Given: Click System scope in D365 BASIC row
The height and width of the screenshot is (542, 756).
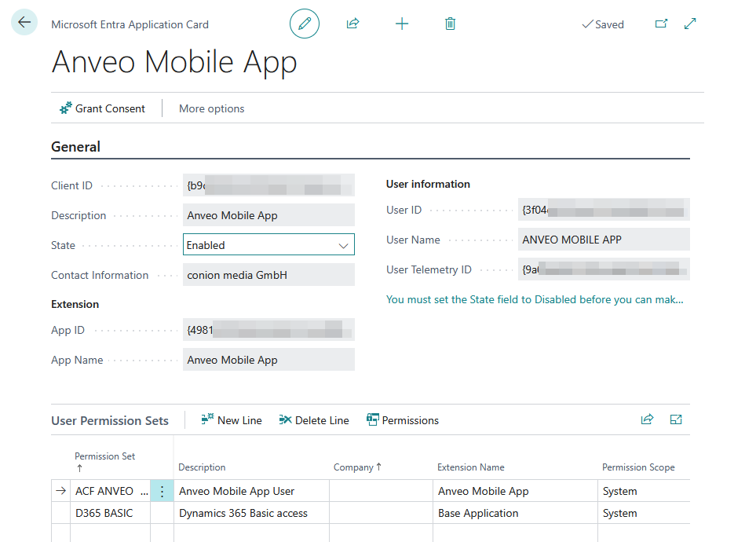Looking at the screenshot, I should [x=644, y=513].
